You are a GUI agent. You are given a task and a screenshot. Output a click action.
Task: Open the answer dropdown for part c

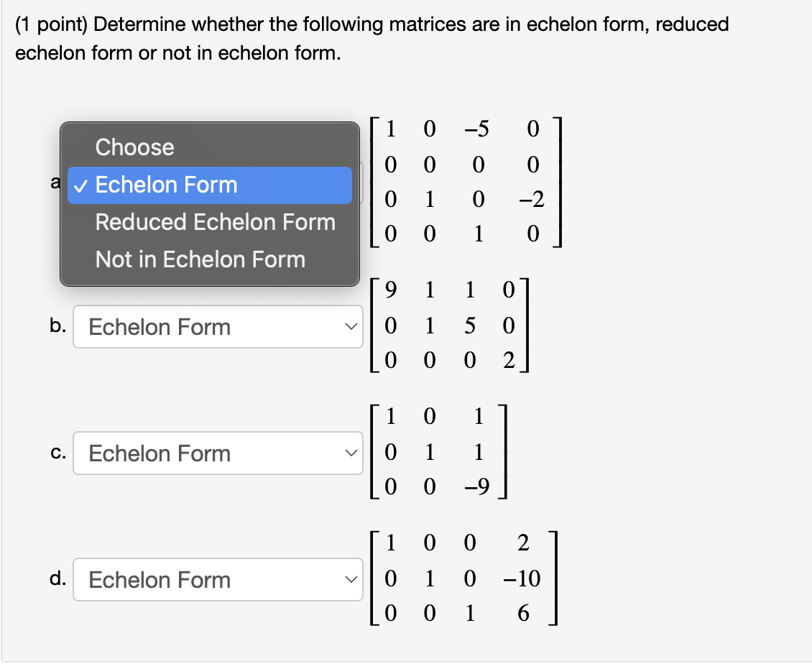[218, 453]
